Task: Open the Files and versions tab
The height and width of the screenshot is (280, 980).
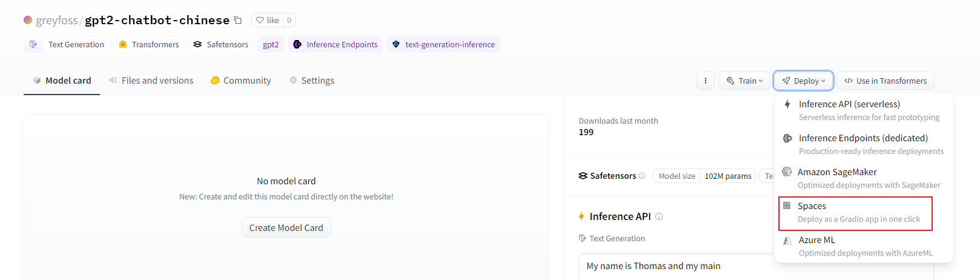Action: pyautogui.click(x=151, y=81)
